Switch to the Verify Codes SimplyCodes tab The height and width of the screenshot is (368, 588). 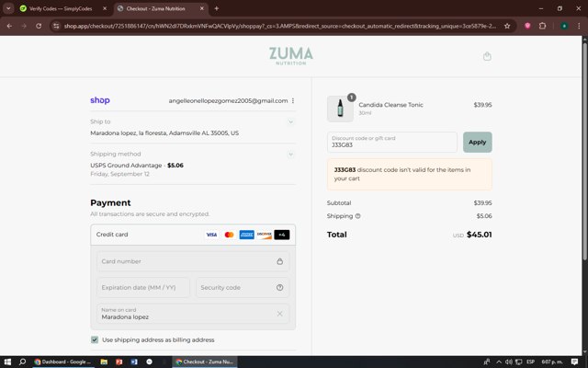62,8
